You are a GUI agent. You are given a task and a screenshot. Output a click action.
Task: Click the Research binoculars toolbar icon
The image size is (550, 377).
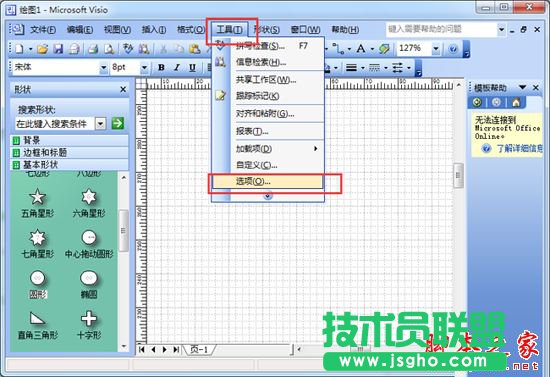(x=144, y=49)
